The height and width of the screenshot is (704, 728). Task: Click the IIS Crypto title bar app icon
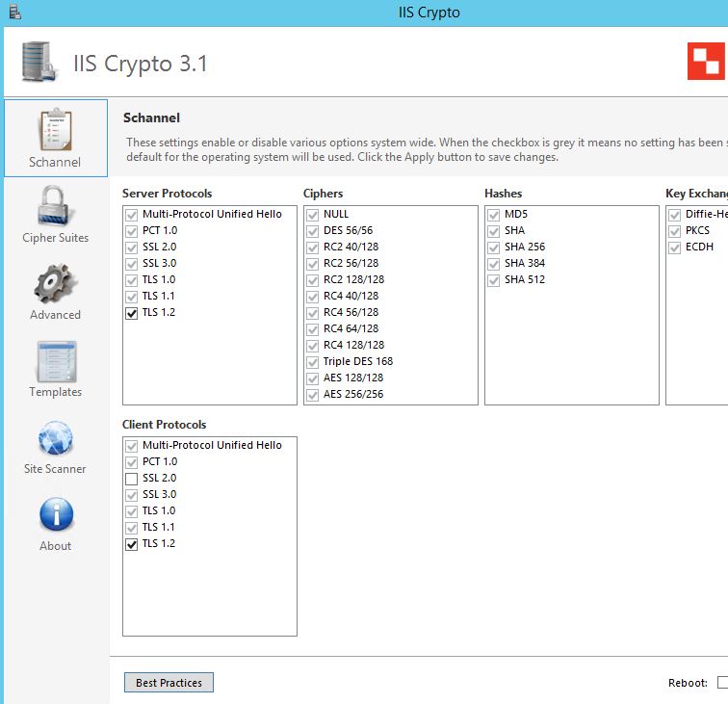click(14, 12)
